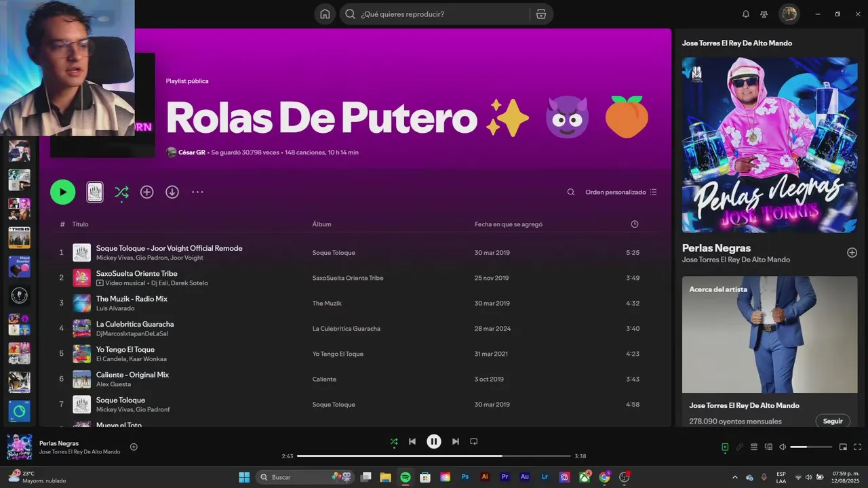Image resolution: width=868 pixels, height=488 pixels.
Task: Open the Windows Start menu
Action: (x=244, y=477)
